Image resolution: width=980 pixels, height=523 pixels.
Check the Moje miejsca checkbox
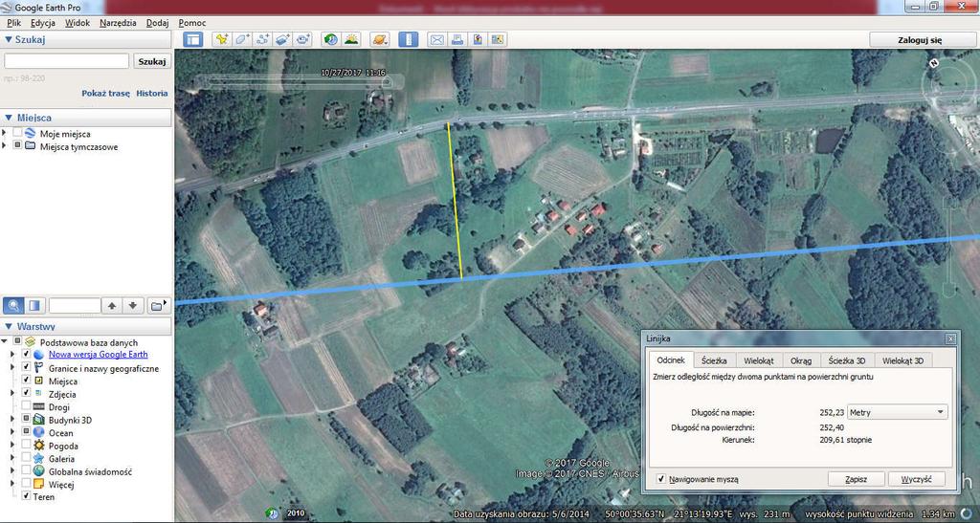[x=17, y=134]
